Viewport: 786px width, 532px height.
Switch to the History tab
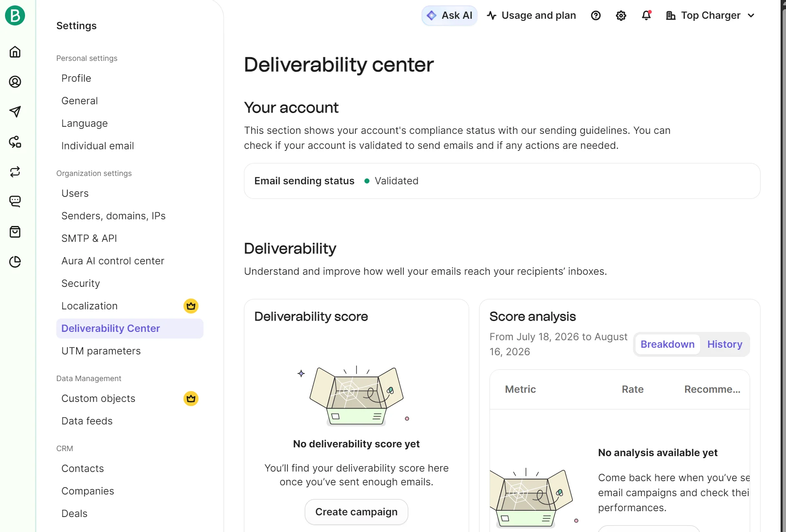tap(725, 344)
